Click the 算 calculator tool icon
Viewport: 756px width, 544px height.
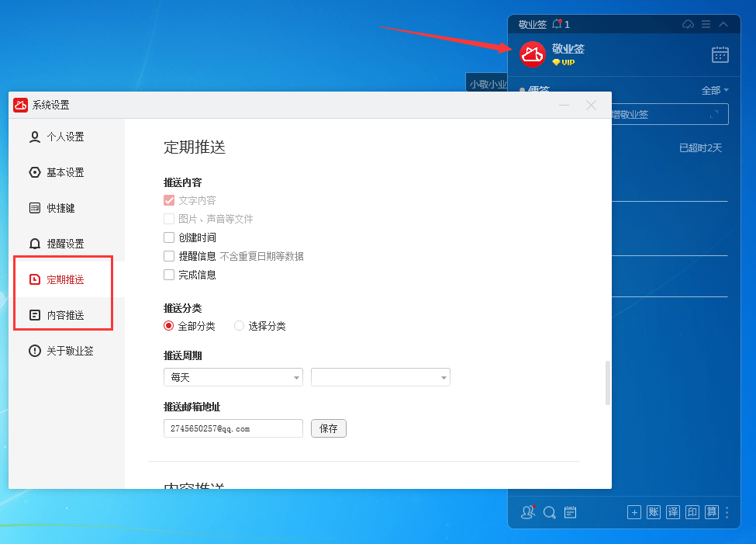(711, 512)
